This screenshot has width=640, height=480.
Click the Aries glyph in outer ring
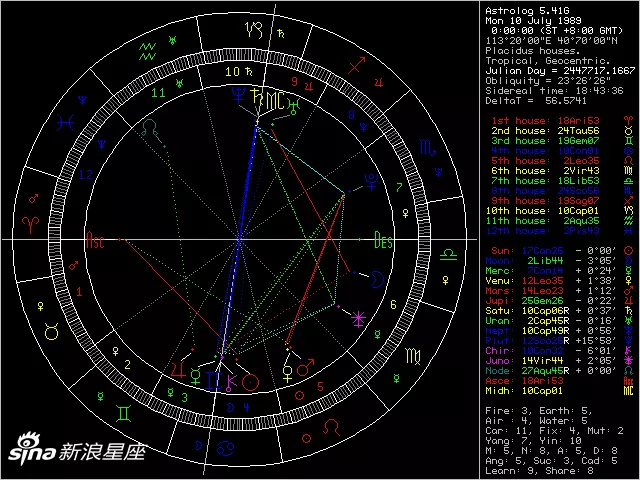point(31,225)
